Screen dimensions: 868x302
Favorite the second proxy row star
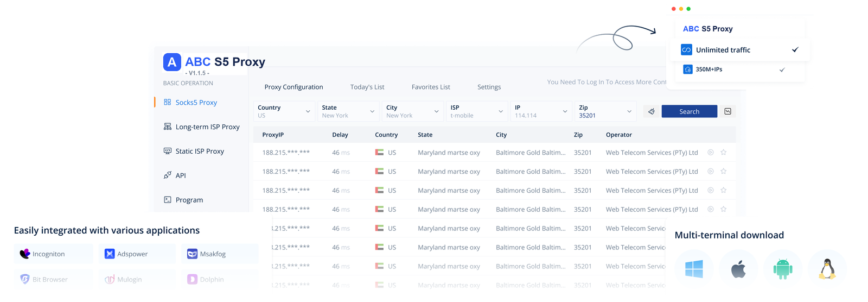click(724, 172)
